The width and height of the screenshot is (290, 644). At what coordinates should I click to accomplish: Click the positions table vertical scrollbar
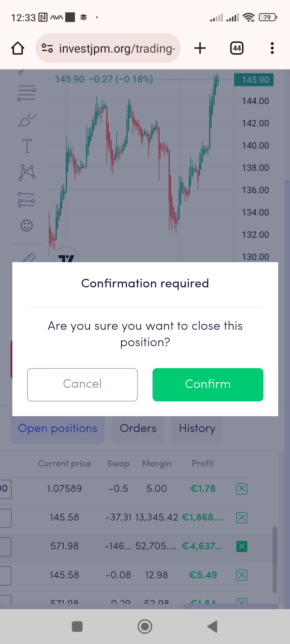tap(275, 559)
